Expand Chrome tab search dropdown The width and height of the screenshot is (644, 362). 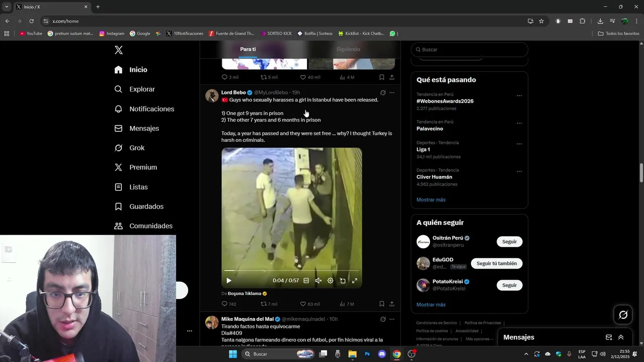pyautogui.click(x=7, y=7)
